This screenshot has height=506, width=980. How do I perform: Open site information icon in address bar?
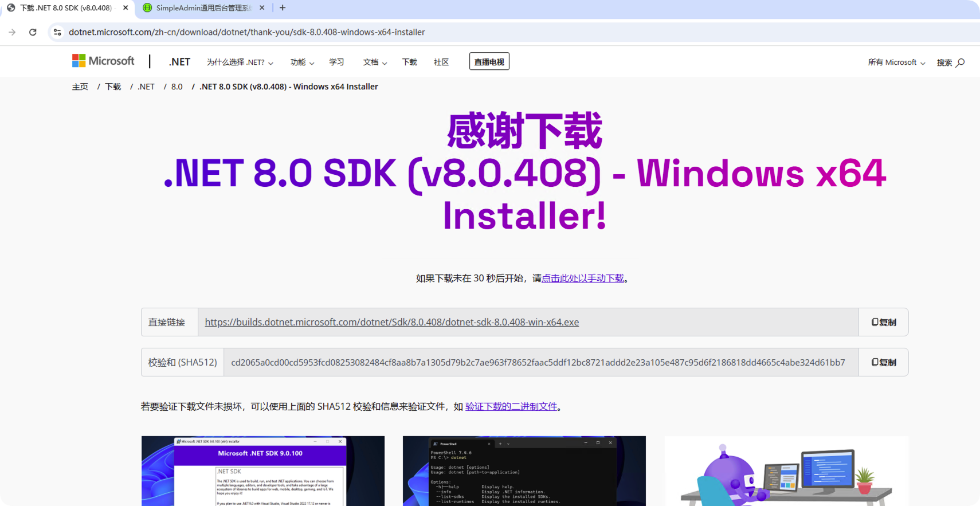[57, 32]
